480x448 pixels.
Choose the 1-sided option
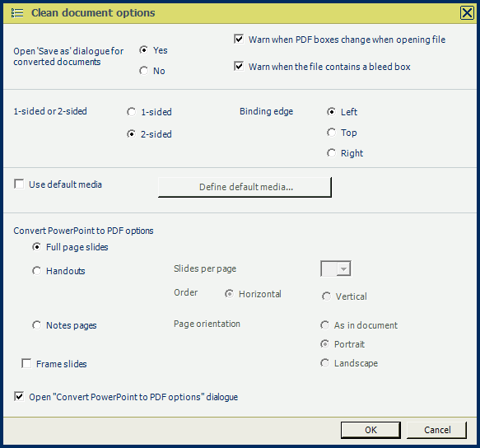pyautogui.click(x=132, y=112)
